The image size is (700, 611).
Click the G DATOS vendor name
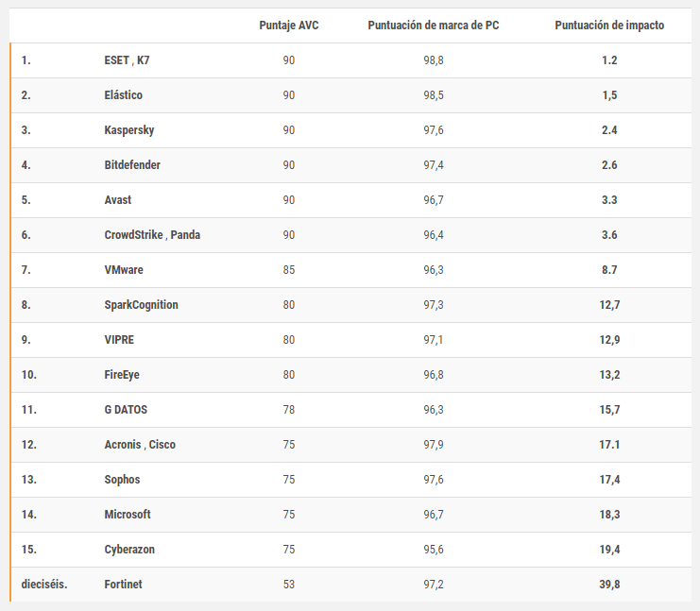coord(126,410)
